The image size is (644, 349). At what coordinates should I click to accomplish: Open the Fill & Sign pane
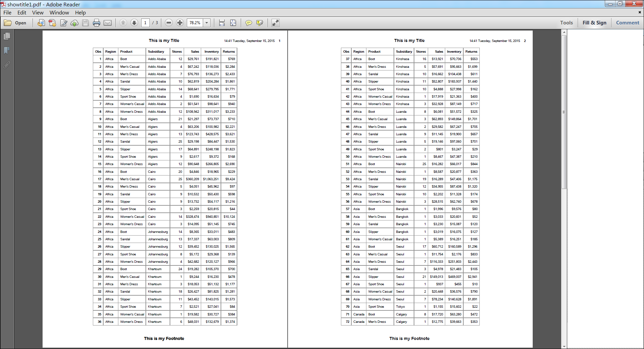594,23
